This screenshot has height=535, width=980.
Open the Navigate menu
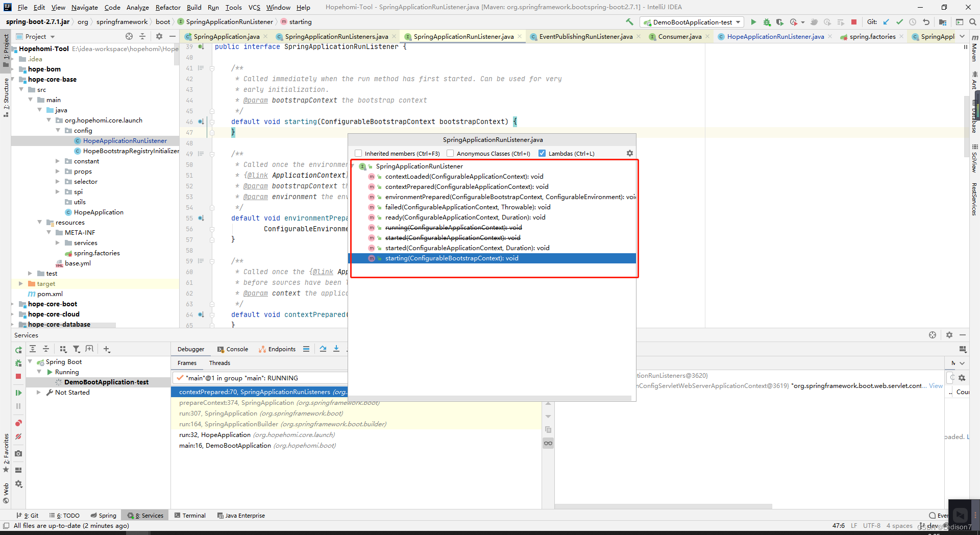point(85,7)
